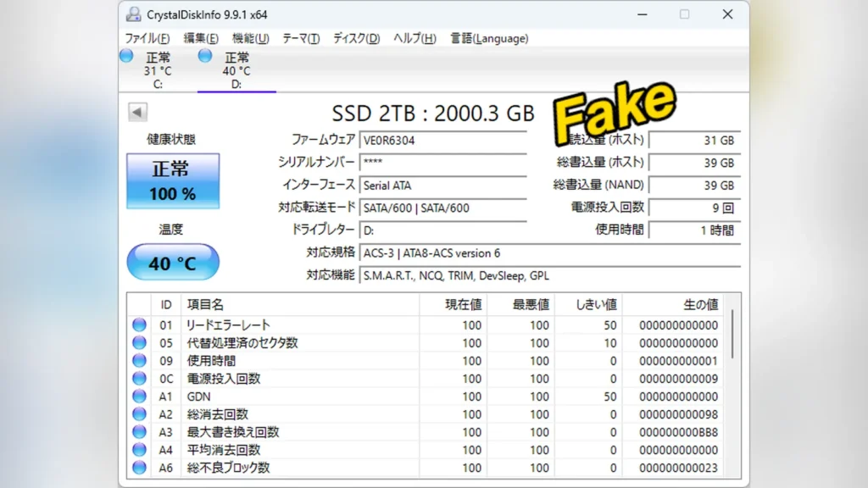Click the 40 °C temperature button
868x488 pixels.
coord(173,263)
